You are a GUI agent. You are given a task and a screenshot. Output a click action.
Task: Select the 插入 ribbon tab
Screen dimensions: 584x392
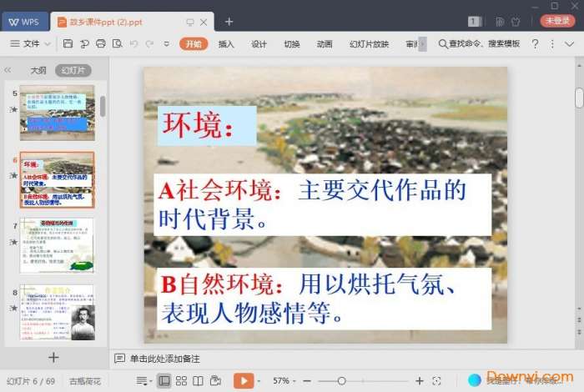tap(226, 44)
